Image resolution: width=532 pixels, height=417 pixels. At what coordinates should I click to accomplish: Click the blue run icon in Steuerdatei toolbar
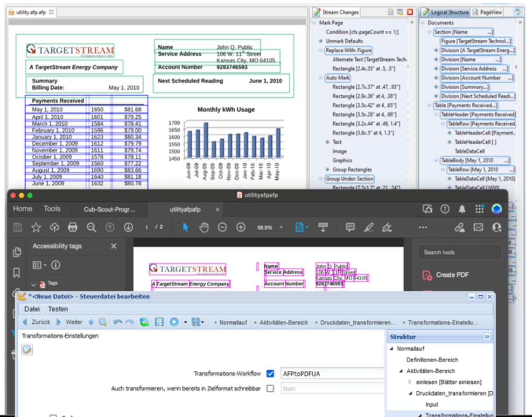coord(173,322)
